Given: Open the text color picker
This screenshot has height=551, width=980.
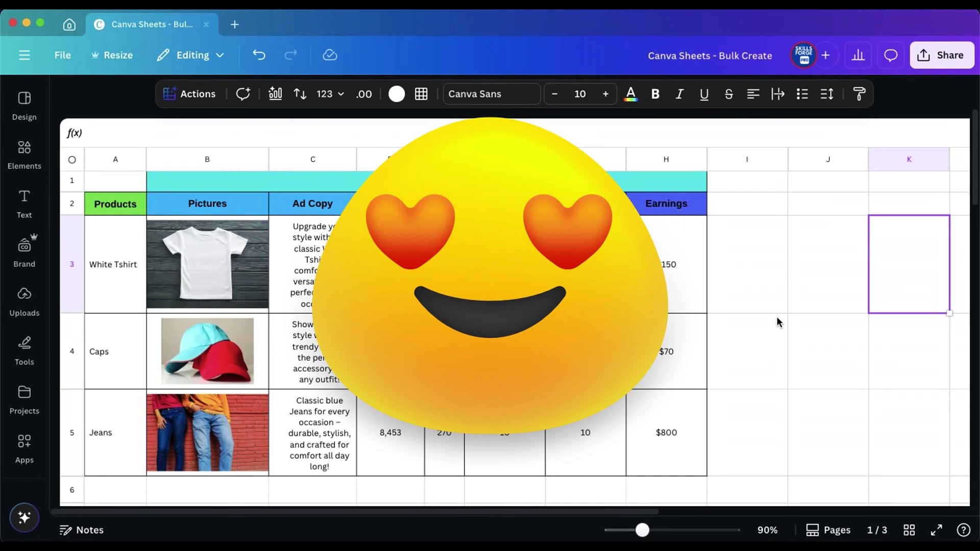Looking at the screenshot, I should pos(631,94).
